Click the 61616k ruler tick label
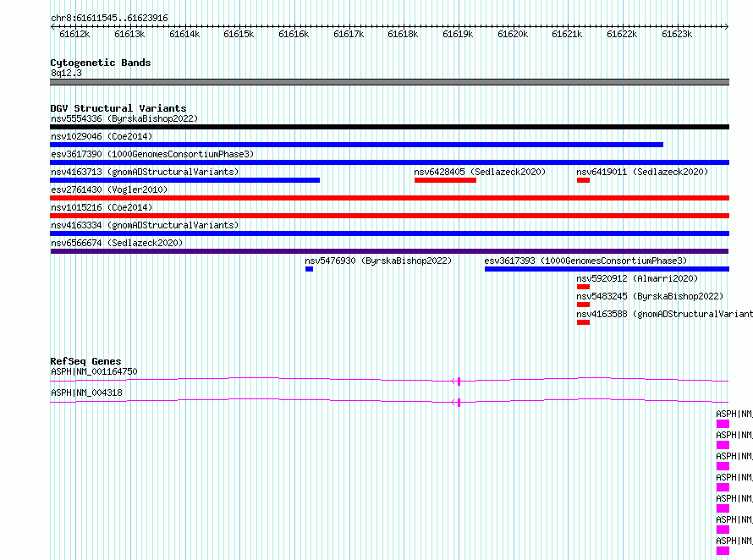Viewport: 753px width, 560px height. [294, 34]
